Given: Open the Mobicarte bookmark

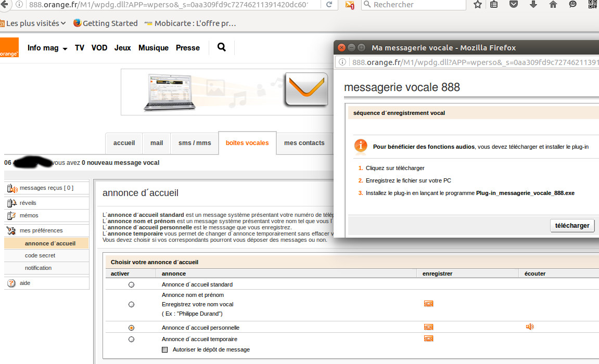Looking at the screenshot, I should tap(190, 23).
